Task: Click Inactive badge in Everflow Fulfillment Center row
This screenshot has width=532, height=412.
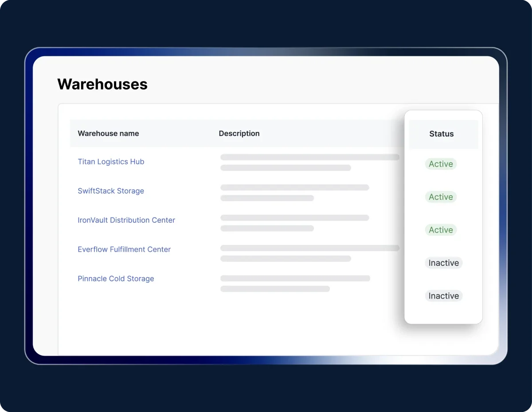Action: point(443,263)
